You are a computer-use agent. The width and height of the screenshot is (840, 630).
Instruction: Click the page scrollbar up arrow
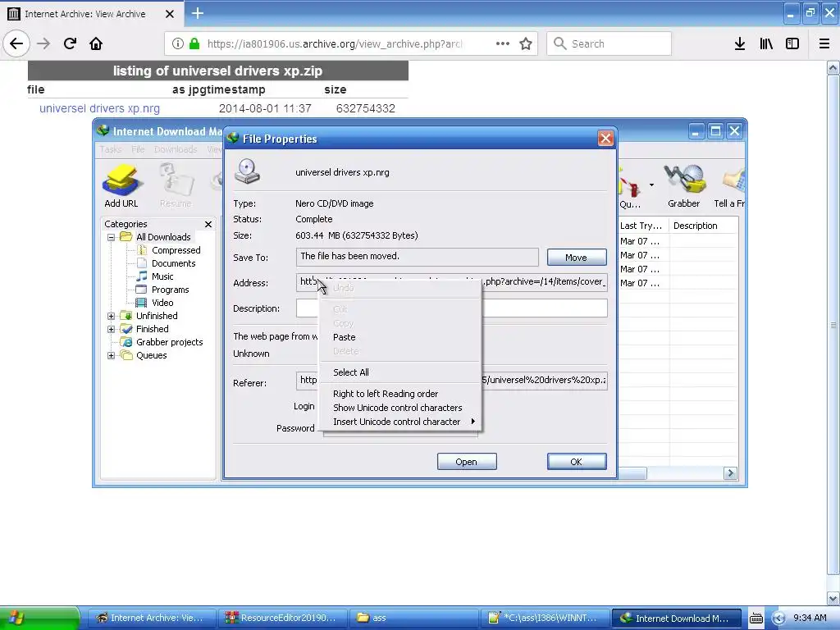833,68
